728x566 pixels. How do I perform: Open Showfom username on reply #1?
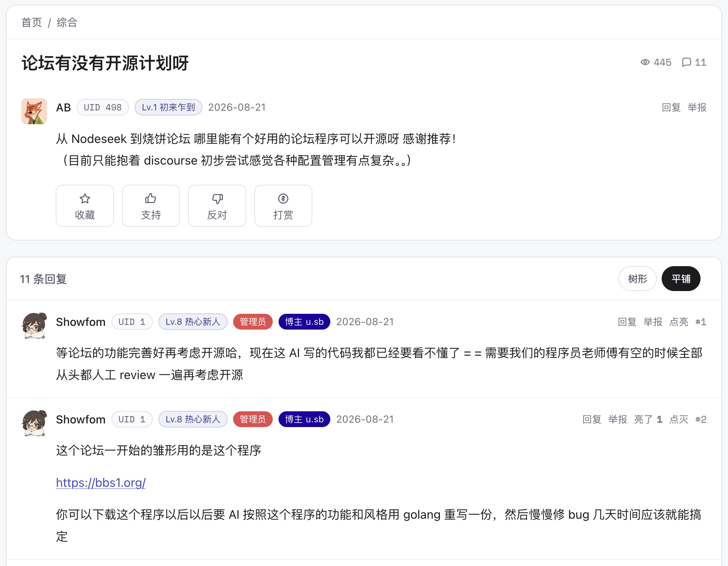81,322
